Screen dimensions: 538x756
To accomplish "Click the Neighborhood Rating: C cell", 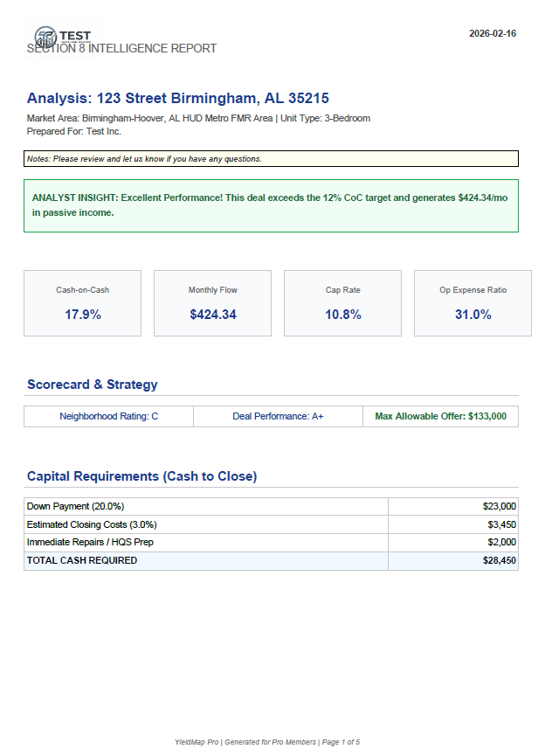I will 108,417.
